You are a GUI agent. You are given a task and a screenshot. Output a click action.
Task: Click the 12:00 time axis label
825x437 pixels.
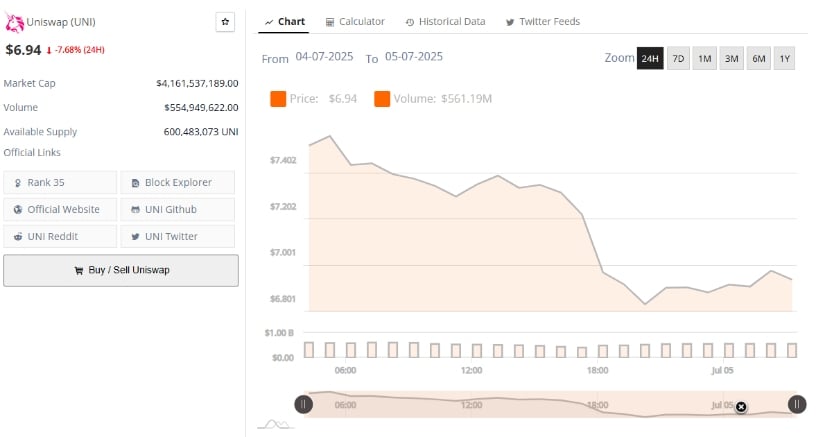click(471, 370)
